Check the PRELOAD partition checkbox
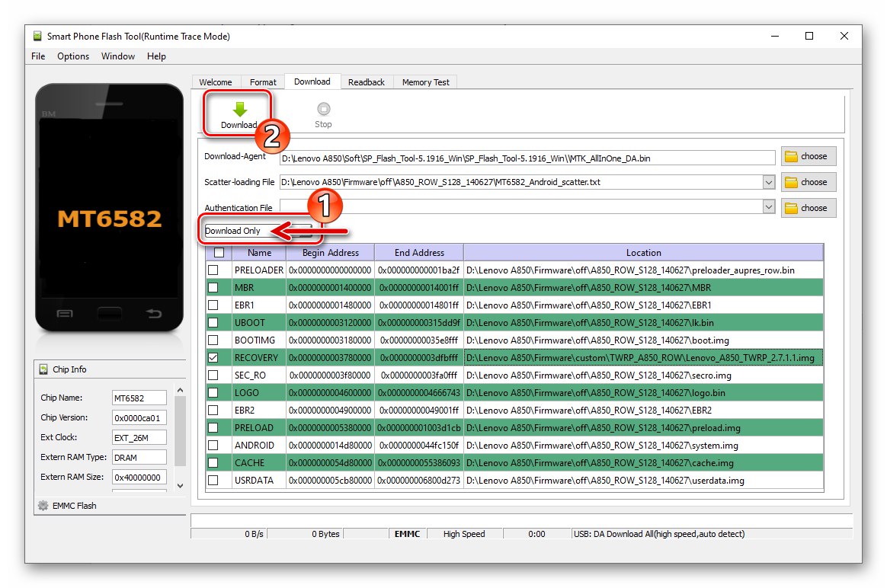Viewport: 887px width, 588px height. (x=213, y=428)
